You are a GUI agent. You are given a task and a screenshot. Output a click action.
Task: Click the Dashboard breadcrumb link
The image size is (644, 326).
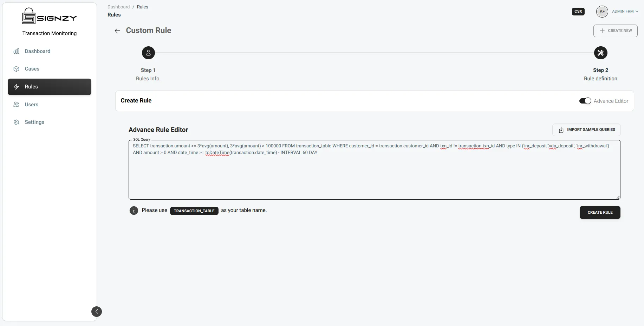point(118,7)
